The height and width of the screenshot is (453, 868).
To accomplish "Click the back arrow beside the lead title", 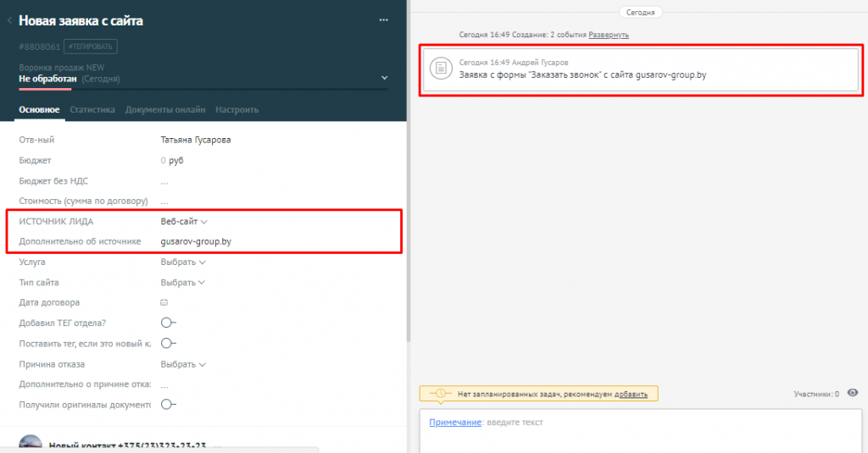I will (9, 20).
